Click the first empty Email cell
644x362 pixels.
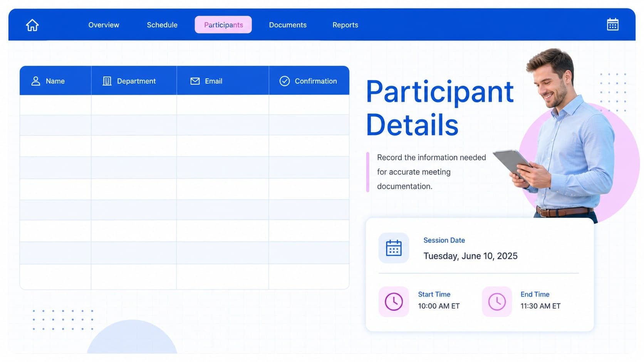[x=223, y=105]
